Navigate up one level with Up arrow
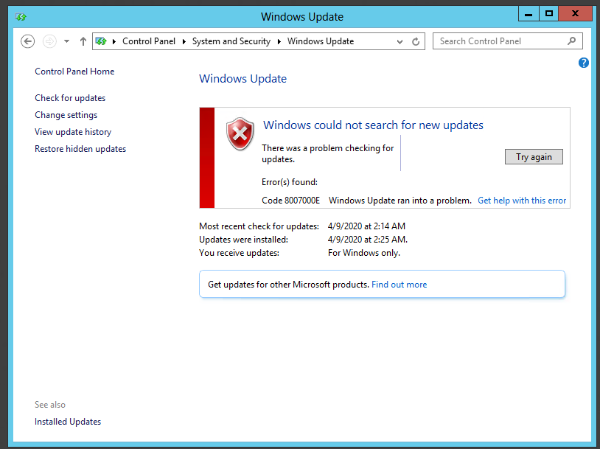The image size is (600, 449). 82,42
